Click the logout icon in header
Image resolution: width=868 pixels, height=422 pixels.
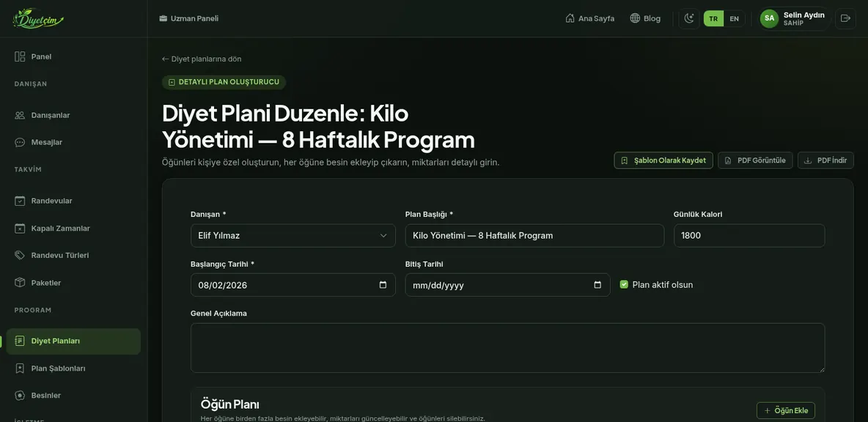[x=845, y=18]
